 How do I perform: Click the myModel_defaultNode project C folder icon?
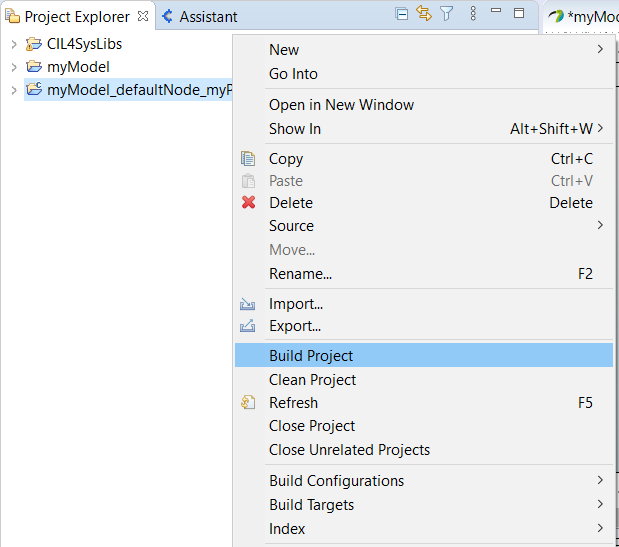[34, 89]
